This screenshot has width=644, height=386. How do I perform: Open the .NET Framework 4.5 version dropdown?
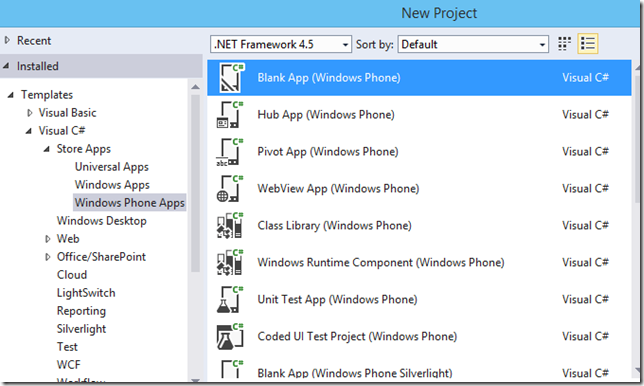(x=281, y=44)
